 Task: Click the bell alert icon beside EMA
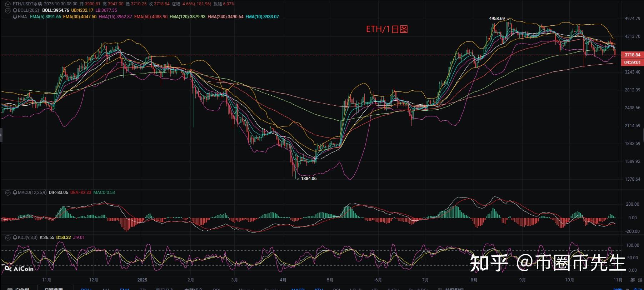pyautogui.click(x=15, y=17)
